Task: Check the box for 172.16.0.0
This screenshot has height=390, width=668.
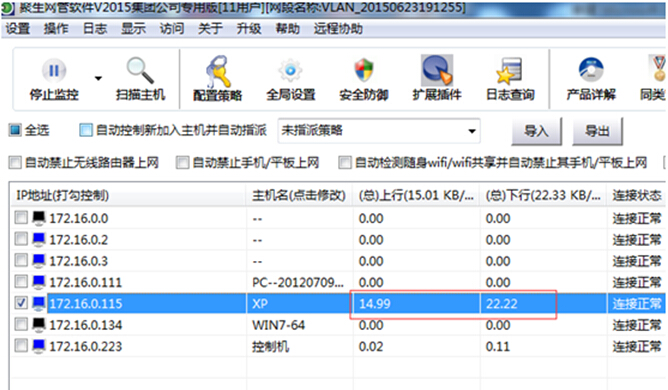Action: tap(21, 218)
